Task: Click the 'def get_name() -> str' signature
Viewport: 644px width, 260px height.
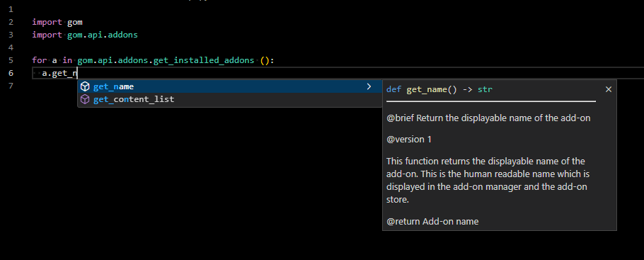Action: pyautogui.click(x=439, y=89)
